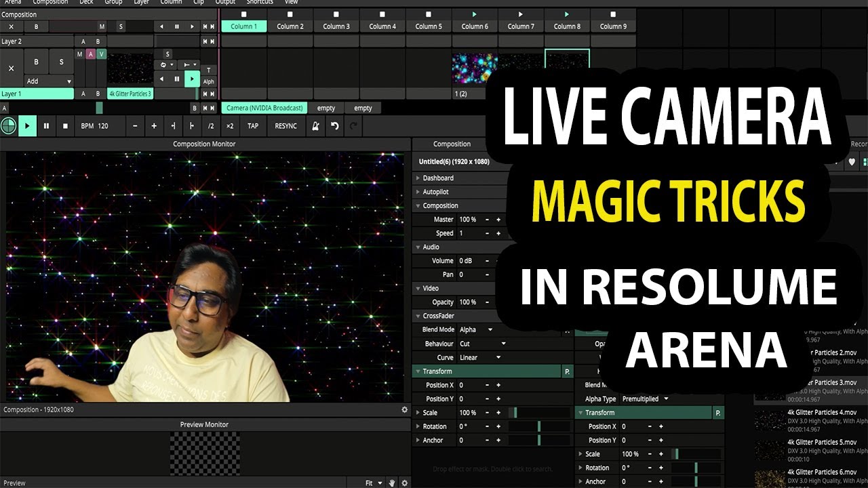The width and height of the screenshot is (868, 488).
Task: Stop the BPM transport
Action: click(65, 126)
